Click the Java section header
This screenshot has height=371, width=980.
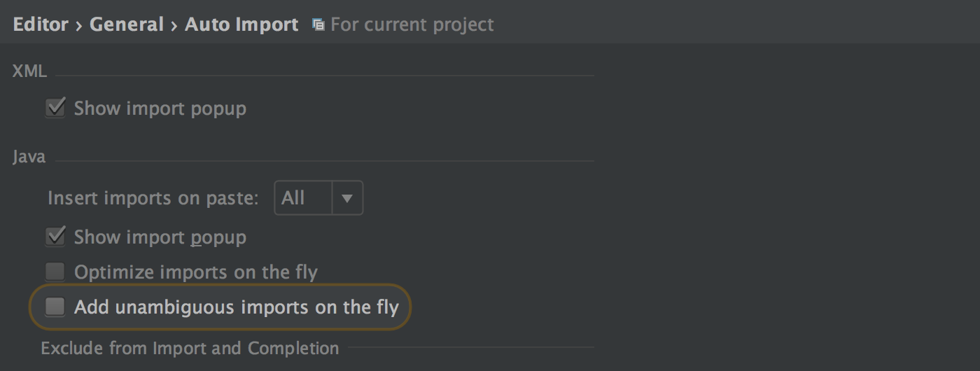click(29, 157)
